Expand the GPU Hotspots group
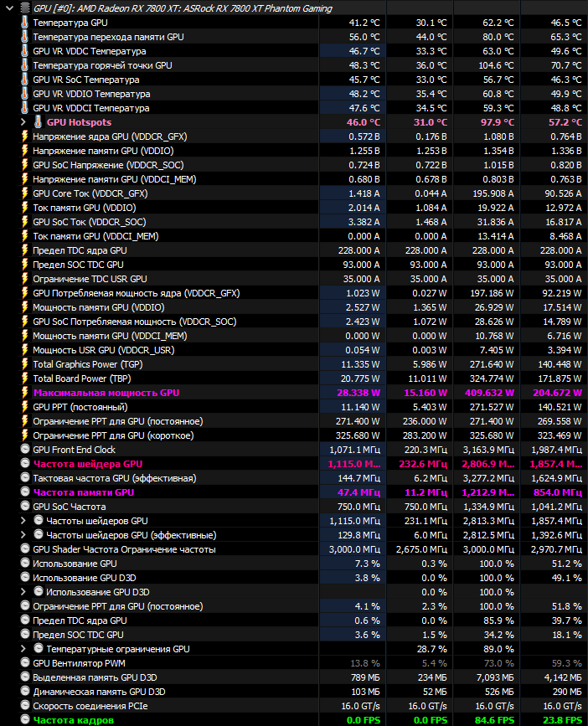Viewport: 588px width, 726px height. pos(23,122)
